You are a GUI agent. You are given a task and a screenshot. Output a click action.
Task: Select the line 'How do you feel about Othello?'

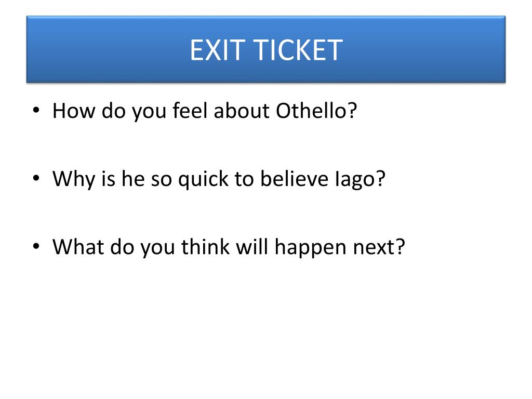pyautogui.click(x=205, y=111)
